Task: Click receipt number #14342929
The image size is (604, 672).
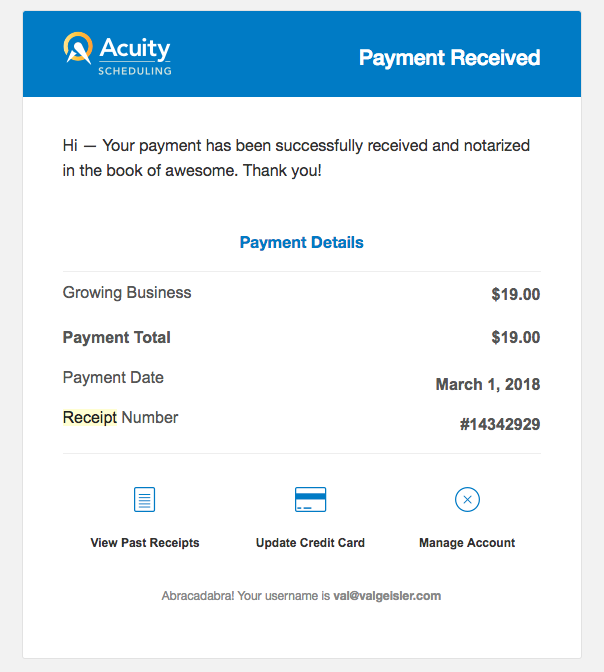Action: [500, 424]
